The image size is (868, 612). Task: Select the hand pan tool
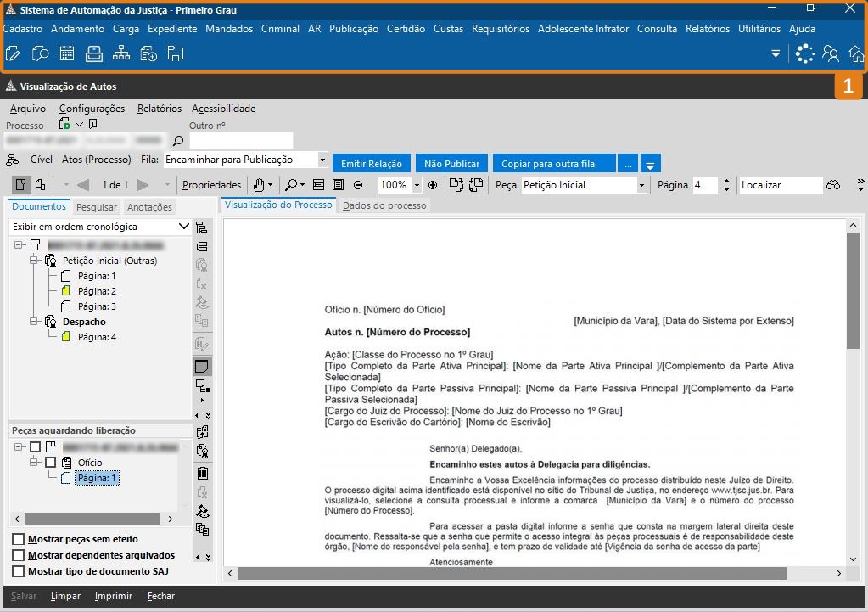[x=259, y=184]
